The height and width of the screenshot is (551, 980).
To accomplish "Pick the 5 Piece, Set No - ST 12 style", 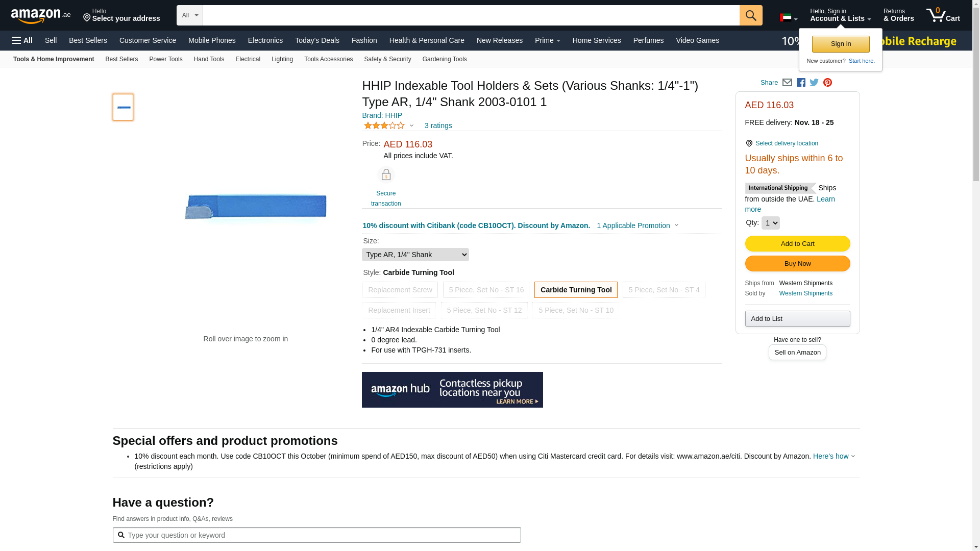I will coord(484,310).
